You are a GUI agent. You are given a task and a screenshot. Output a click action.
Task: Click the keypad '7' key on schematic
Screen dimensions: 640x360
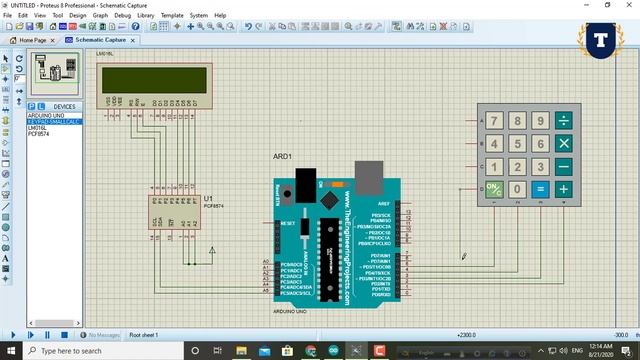coord(494,121)
